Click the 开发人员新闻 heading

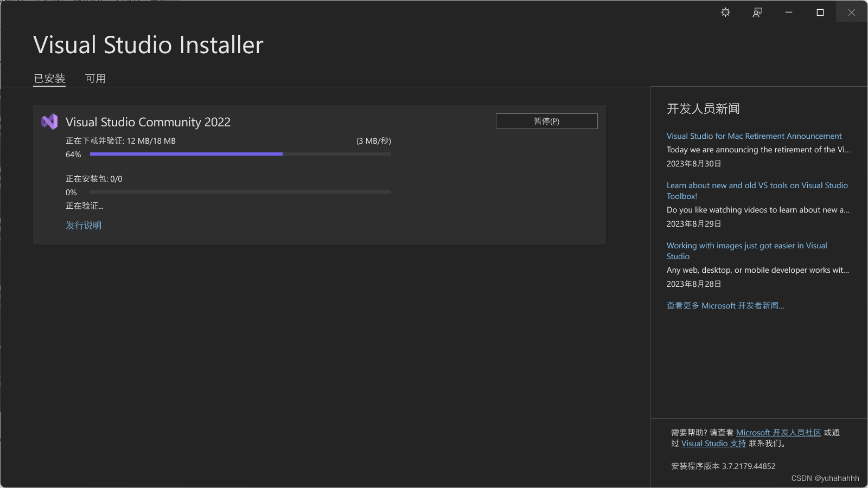click(x=703, y=109)
